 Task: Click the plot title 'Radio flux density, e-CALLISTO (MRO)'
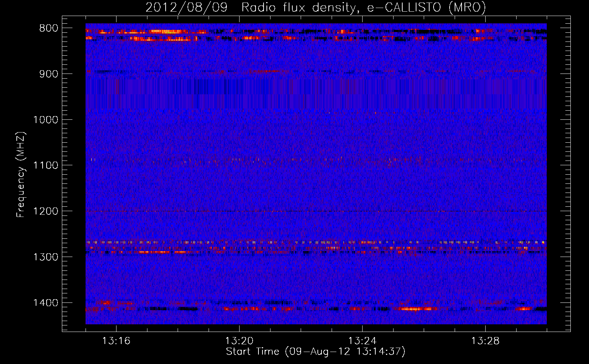coord(364,7)
